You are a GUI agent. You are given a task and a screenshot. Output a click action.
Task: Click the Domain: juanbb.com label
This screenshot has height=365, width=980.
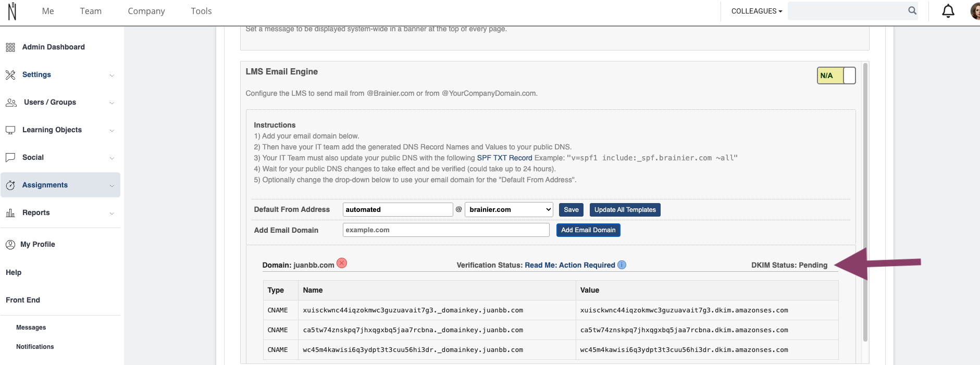[x=298, y=265]
